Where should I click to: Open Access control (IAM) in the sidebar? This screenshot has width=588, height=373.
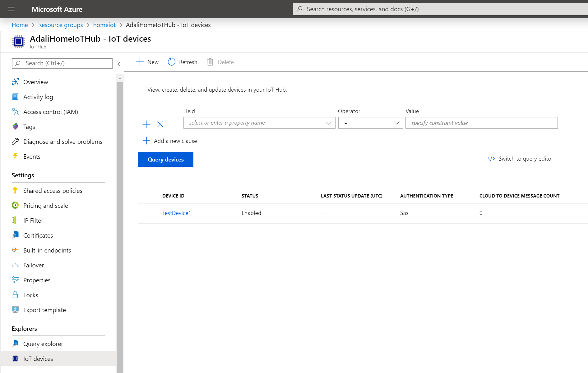coord(50,112)
